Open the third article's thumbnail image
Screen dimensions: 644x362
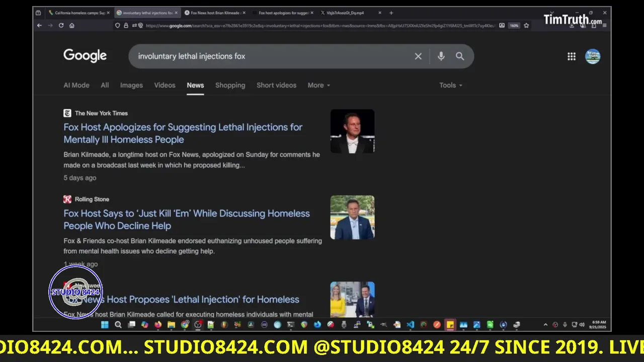pos(352,299)
